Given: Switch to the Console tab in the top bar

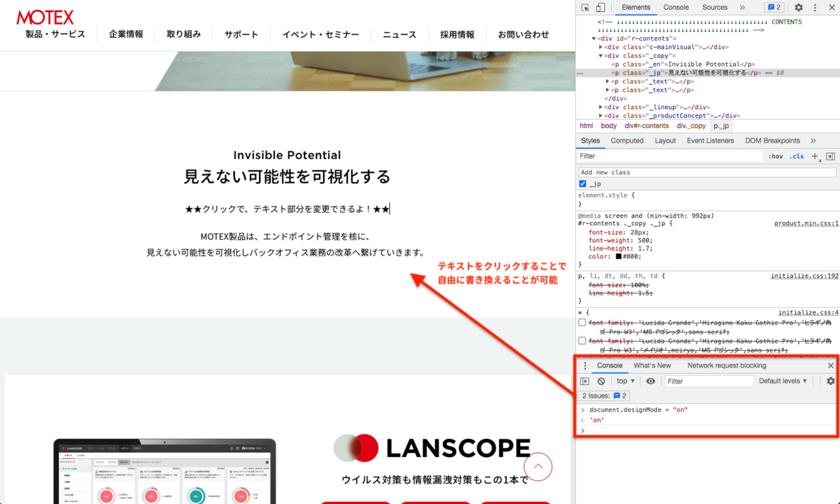Looking at the screenshot, I should (x=676, y=8).
